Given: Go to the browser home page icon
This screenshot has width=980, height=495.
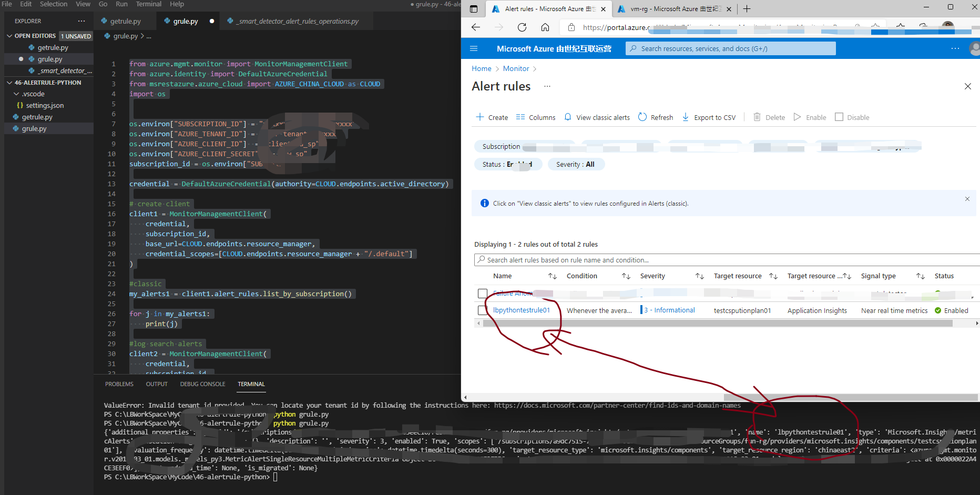Looking at the screenshot, I should point(545,27).
